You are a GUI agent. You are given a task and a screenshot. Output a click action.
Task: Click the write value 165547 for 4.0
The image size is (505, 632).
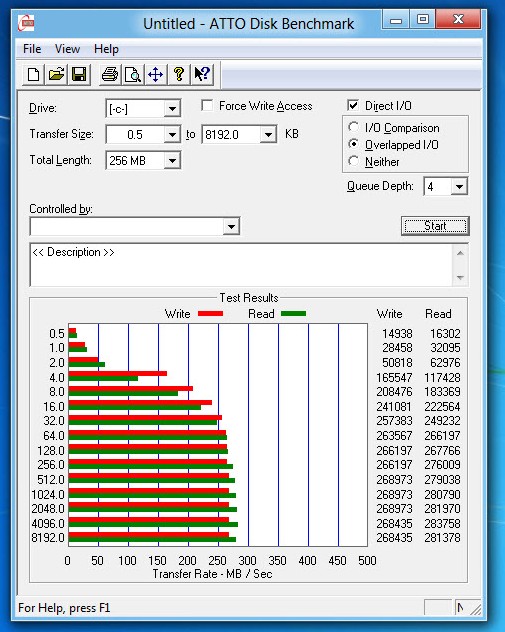(394, 378)
